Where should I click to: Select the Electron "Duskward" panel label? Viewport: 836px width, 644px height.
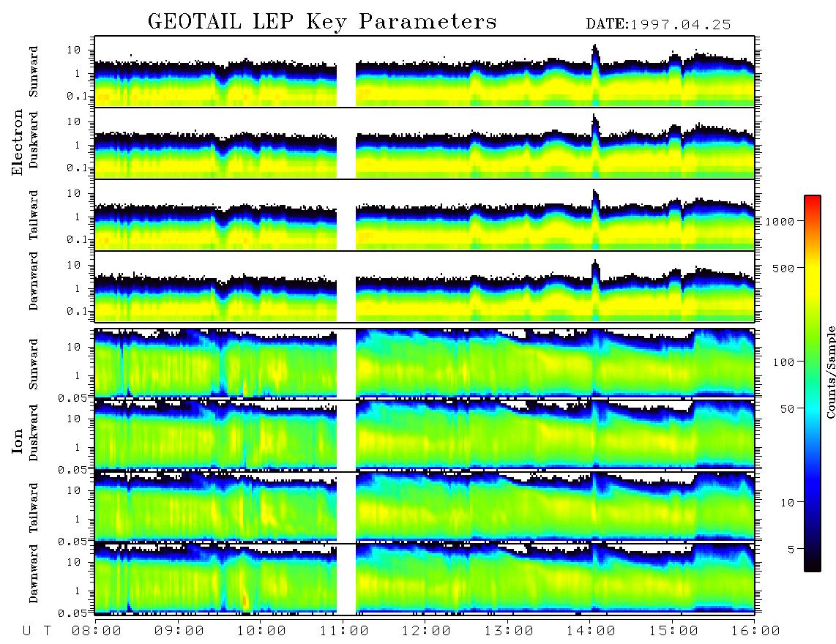[x=34, y=140]
